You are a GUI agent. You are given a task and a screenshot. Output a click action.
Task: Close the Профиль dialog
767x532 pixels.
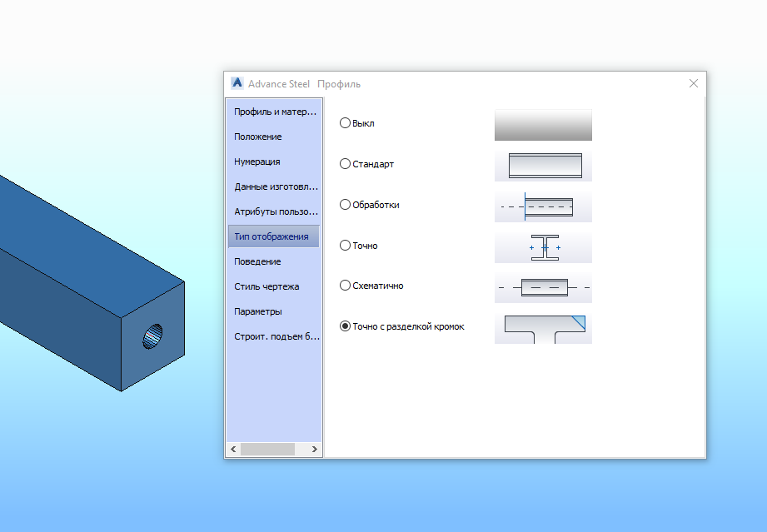tap(693, 83)
